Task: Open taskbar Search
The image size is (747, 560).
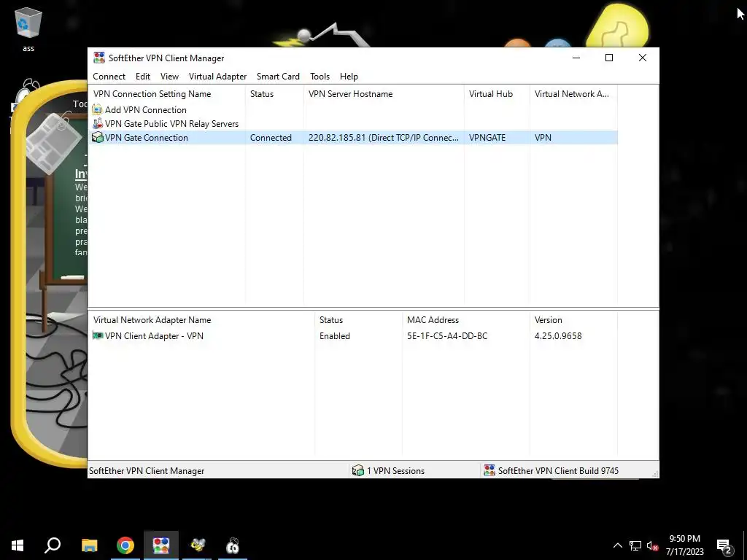Action: pyautogui.click(x=53, y=545)
